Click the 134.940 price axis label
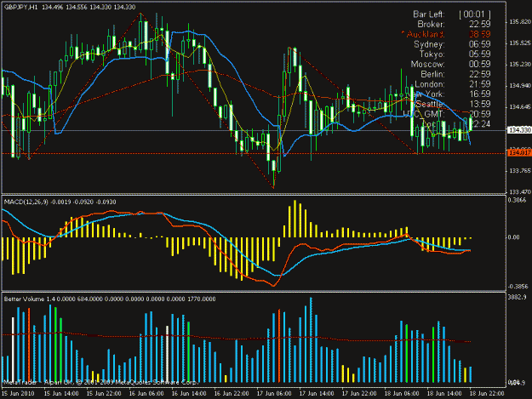The width and height of the screenshot is (532, 399). (519, 86)
